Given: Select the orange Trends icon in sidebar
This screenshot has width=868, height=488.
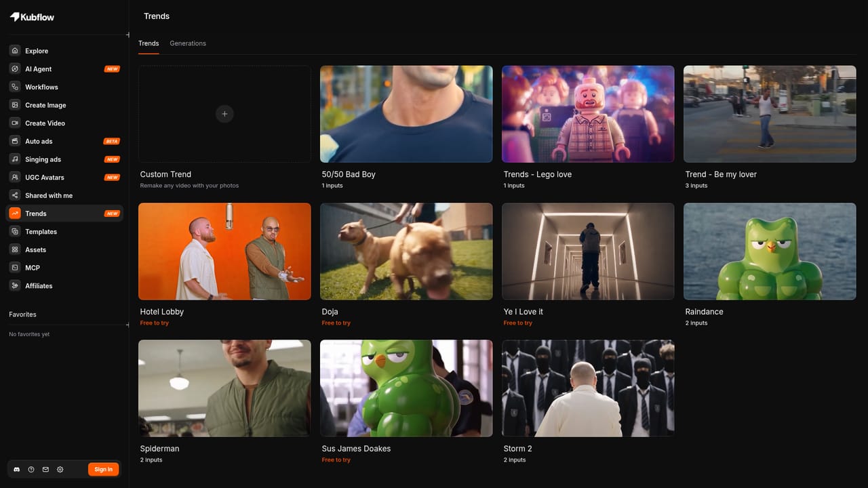Looking at the screenshot, I should [x=15, y=213].
